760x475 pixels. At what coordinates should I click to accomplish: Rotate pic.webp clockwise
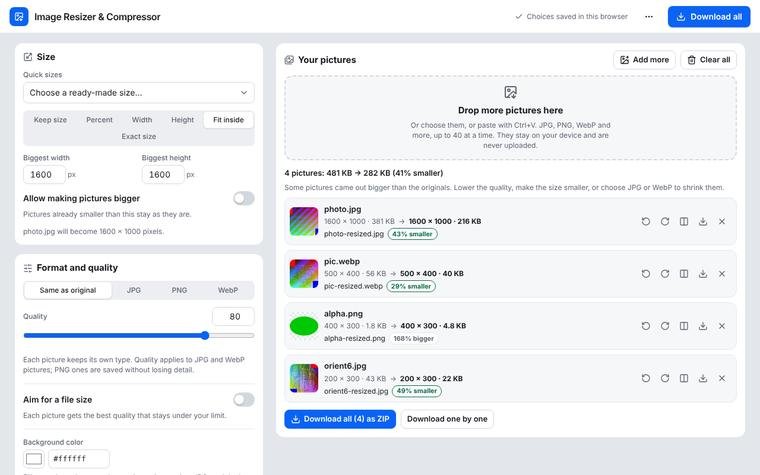pyautogui.click(x=665, y=274)
